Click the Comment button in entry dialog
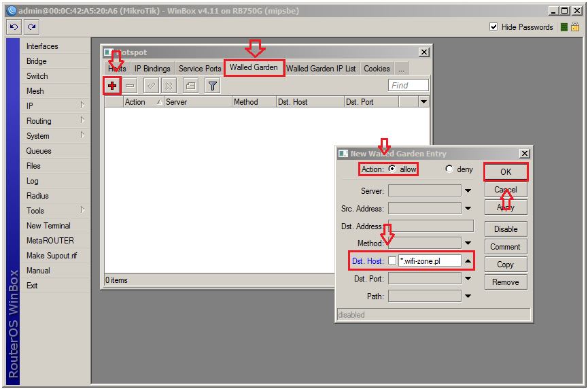This screenshot has height=389, width=588. pyautogui.click(x=505, y=247)
